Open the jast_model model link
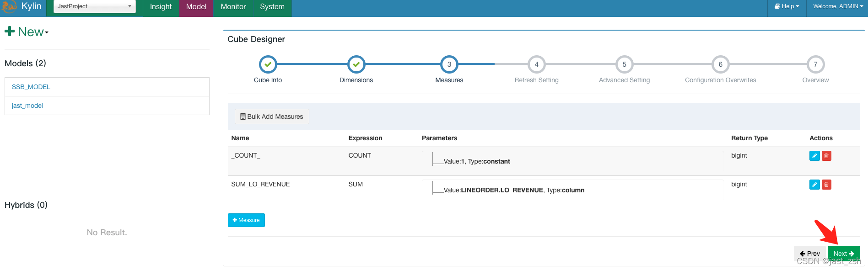Image resolution: width=868 pixels, height=270 pixels. tap(27, 106)
